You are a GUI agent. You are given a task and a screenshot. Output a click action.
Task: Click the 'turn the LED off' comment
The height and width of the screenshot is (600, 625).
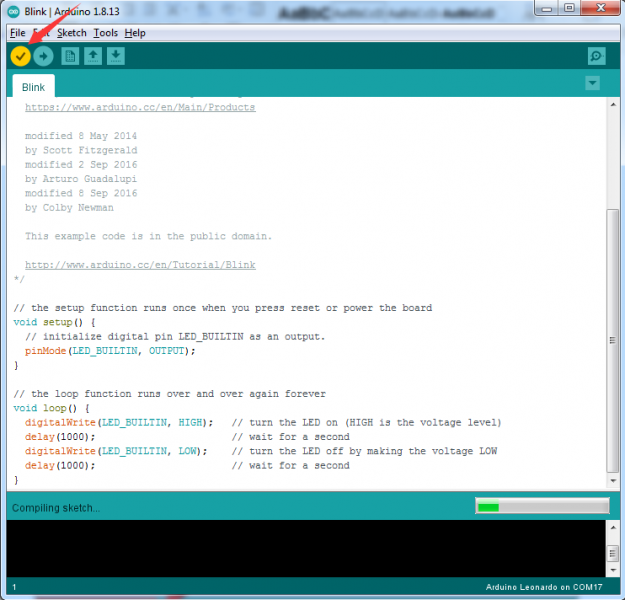pyautogui.click(x=364, y=451)
